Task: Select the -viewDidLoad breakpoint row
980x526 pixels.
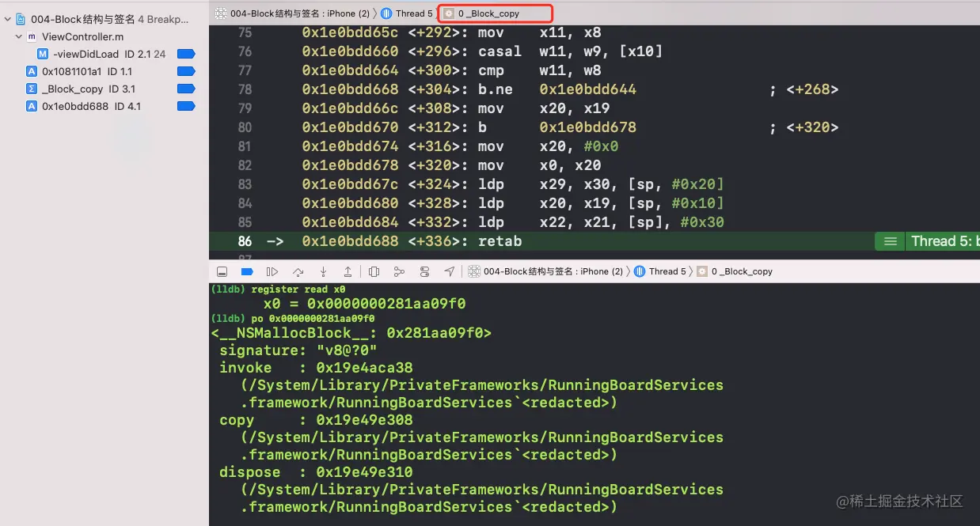Action: click(104, 54)
